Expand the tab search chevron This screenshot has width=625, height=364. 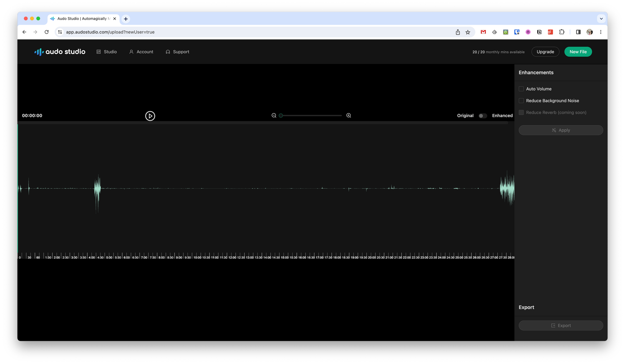tap(601, 19)
